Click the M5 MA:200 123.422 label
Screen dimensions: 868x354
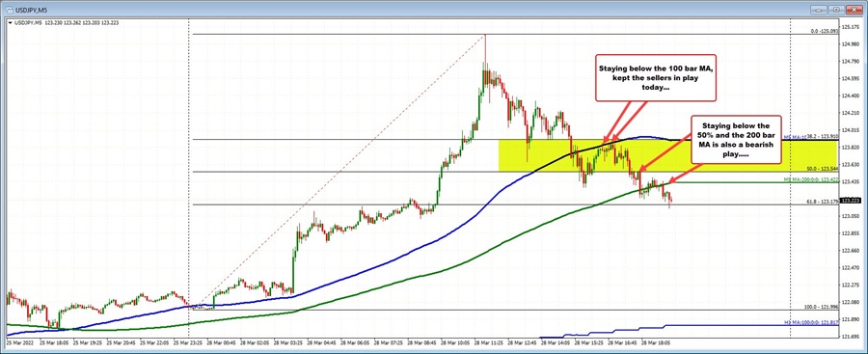[x=811, y=179]
